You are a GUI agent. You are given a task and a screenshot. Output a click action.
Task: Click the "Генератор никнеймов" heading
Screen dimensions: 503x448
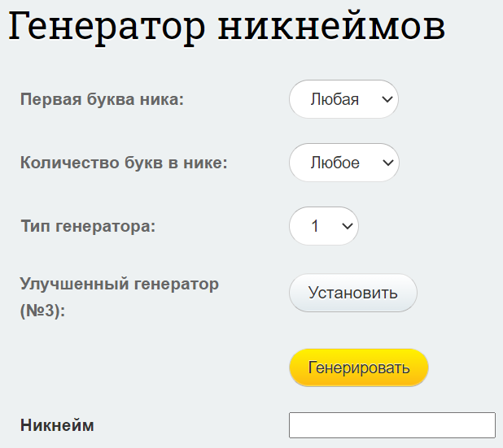pos(226,26)
